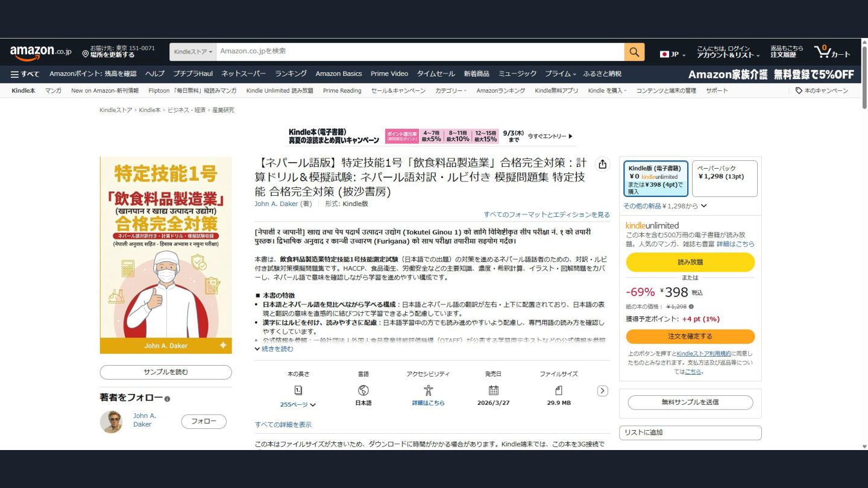The image size is (868, 488).
Task: Open the Kindle を購入 dropdown
Action: pyautogui.click(x=607, y=91)
